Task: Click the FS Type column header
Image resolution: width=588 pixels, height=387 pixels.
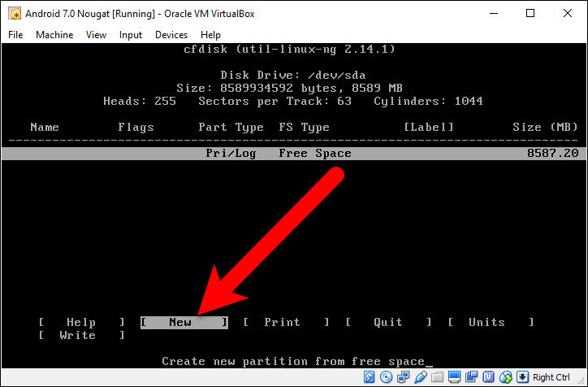Action: (x=304, y=128)
